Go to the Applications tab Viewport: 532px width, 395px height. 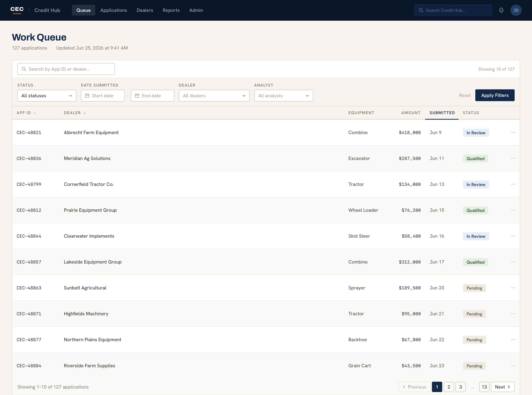(x=114, y=10)
